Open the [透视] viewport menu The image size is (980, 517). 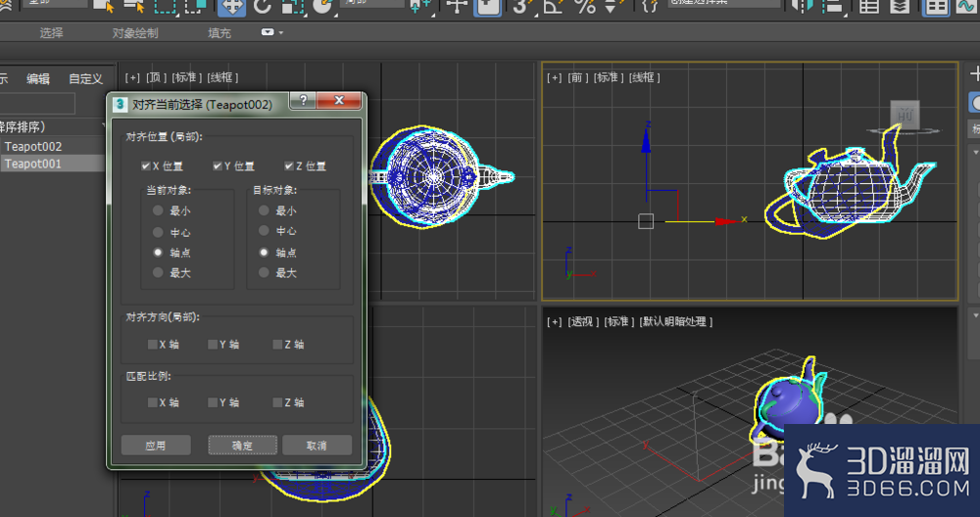point(581,321)
